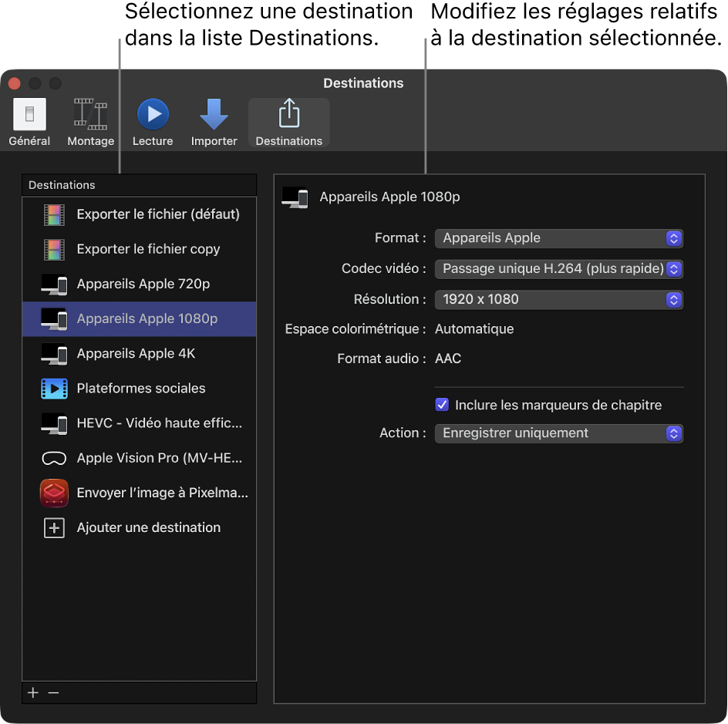Click the Automatique color space value
Image resolution: width=728 pixels, height=724 pixels.
[474, 329]
